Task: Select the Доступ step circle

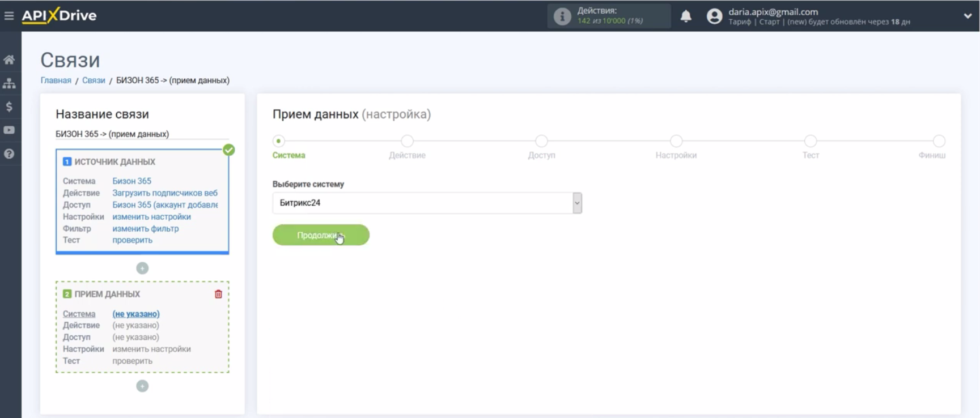Action: click(541, 140)
